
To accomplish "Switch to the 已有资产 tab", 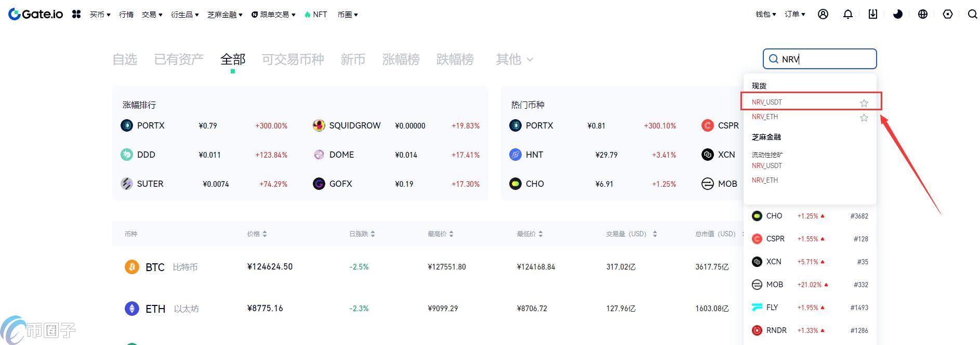I will coord(179,59).
